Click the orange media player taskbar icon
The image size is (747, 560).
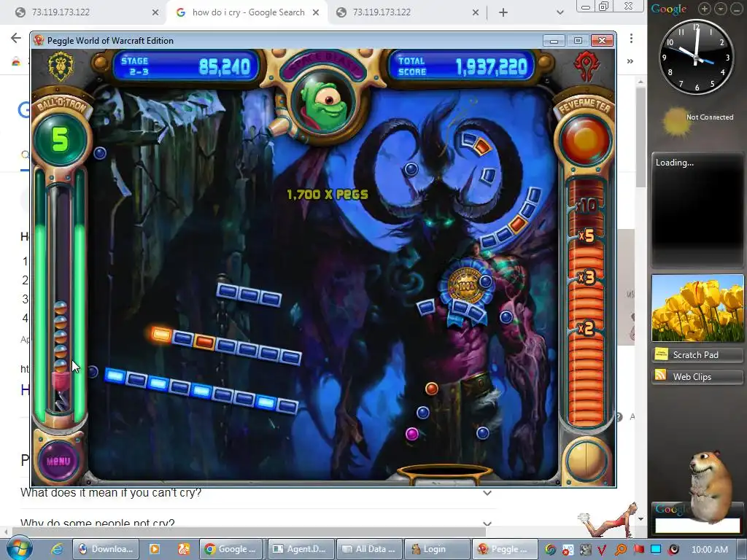pos(155,549)
